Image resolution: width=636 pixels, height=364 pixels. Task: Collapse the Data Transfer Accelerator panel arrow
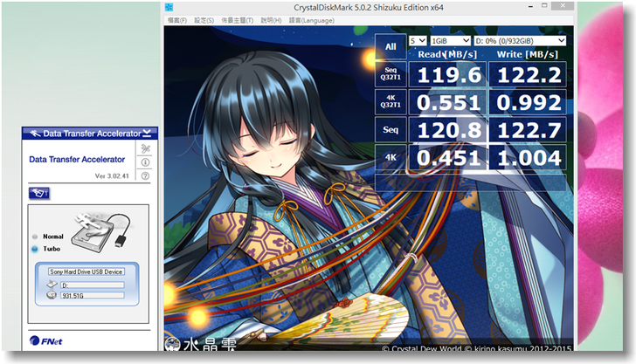coord(148,134)
